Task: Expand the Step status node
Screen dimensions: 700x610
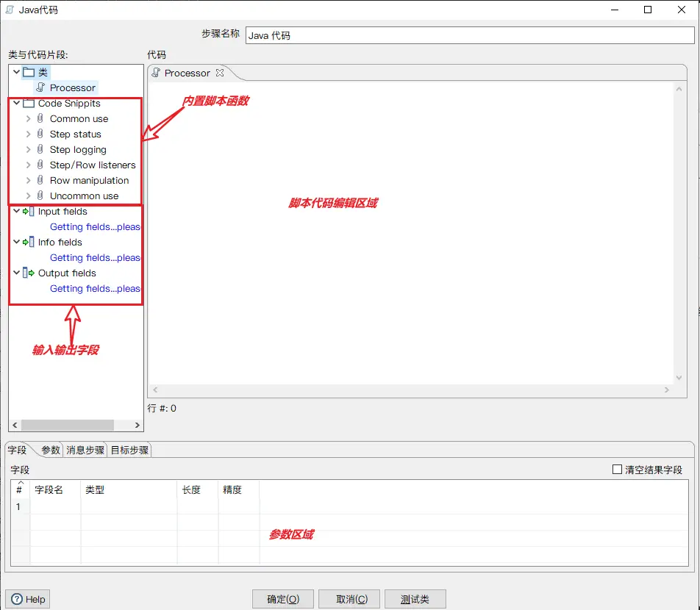Action: 28,134
